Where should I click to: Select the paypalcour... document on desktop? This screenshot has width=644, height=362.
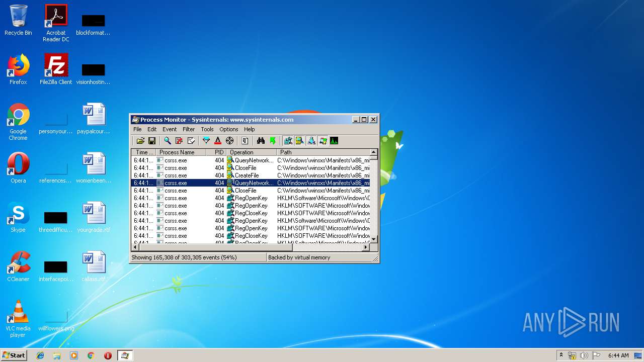94,119
